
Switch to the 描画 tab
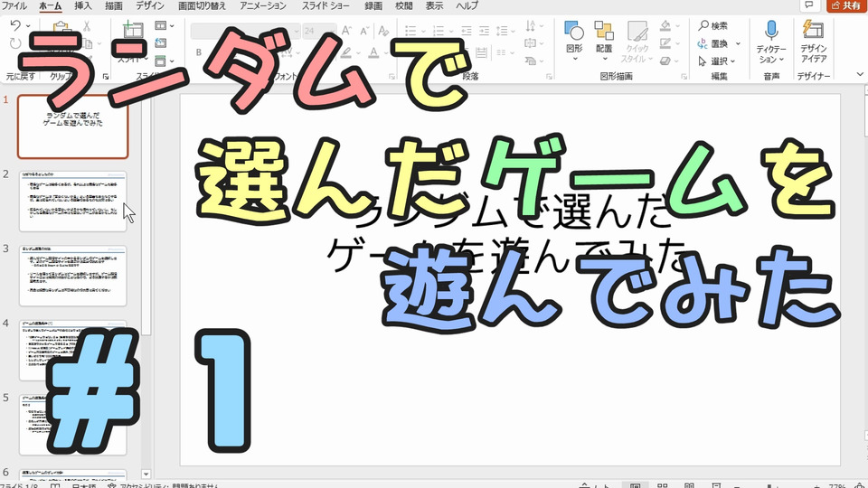click(114, 5)
